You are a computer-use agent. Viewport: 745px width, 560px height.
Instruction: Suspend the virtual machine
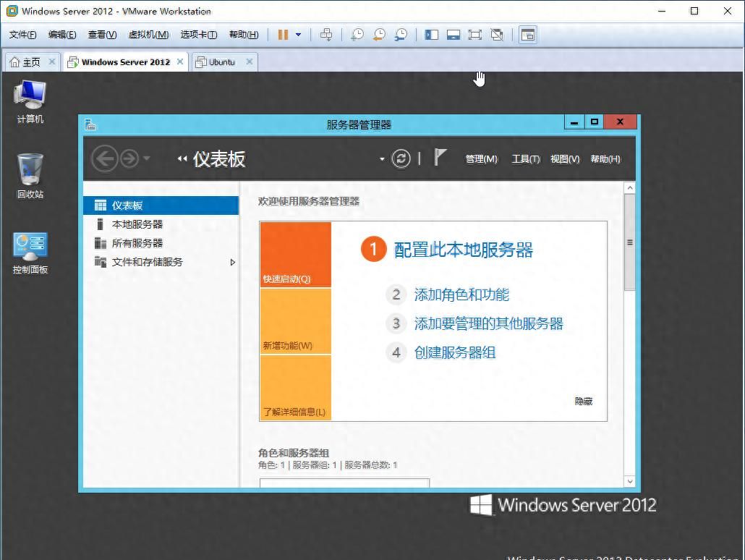click(x=284, y=34)
